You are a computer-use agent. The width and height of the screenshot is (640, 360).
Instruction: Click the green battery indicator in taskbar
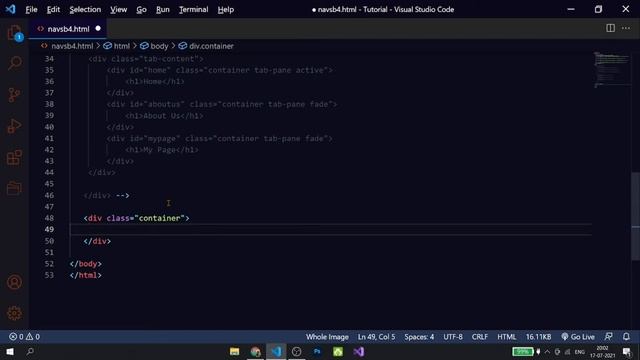click(523, 351)
